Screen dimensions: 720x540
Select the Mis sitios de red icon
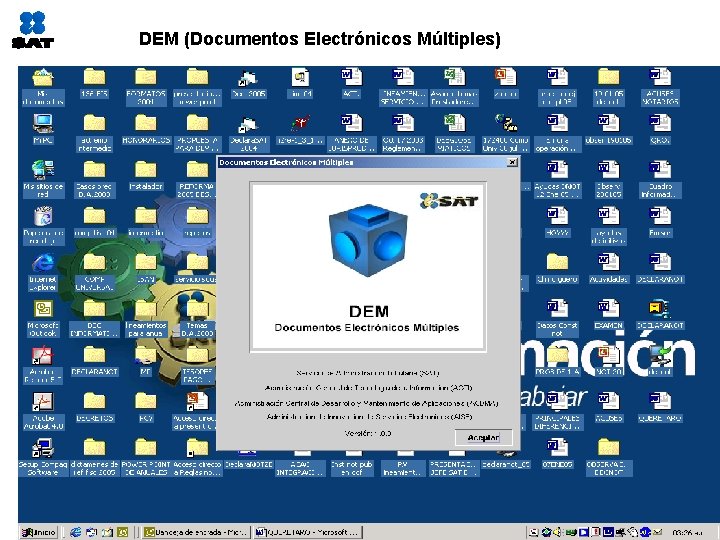pos(43,179)
